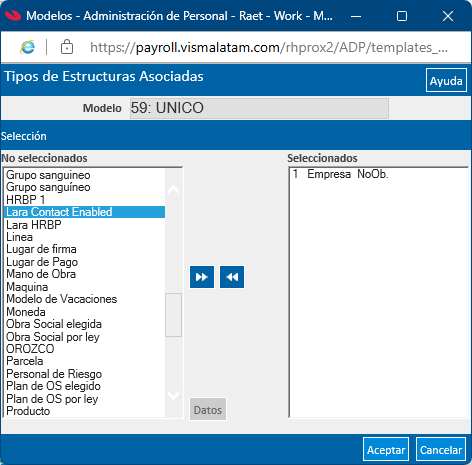The image size is (472, 465).
Task: Click the Internet Explorer icon in address bar
Action: [28, 47]
